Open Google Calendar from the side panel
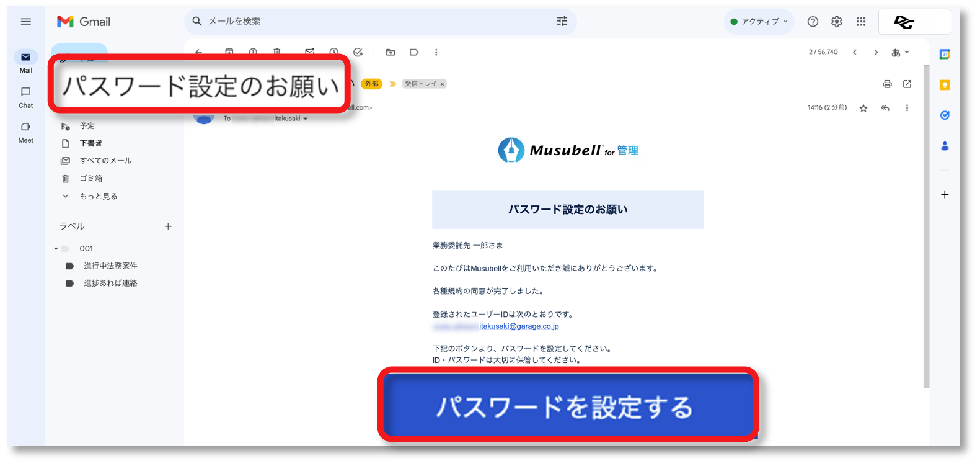Viewport: 980px width, 466px height. click(x=944, y=55)
